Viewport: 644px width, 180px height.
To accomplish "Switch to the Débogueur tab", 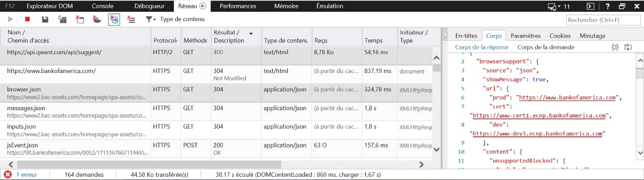I will (149, 6).
